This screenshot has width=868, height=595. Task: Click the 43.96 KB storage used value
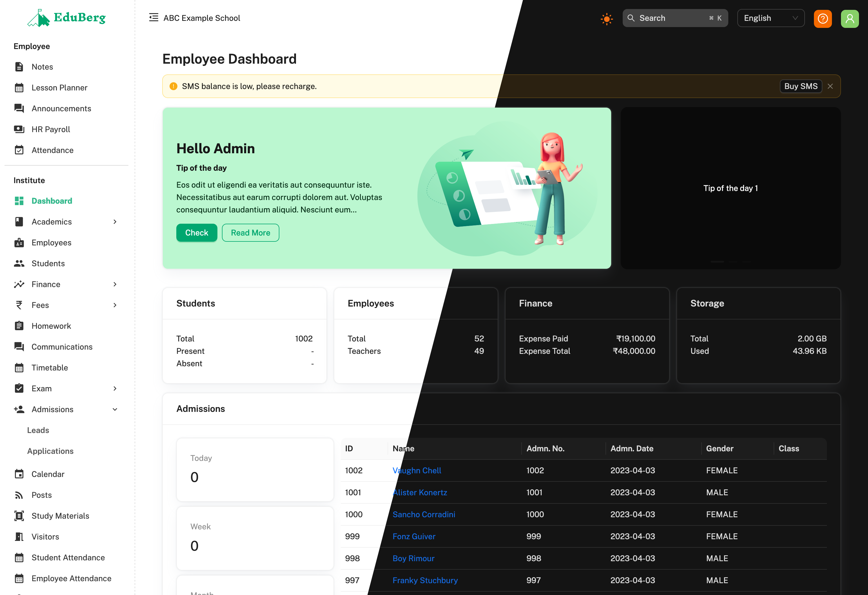click(810, 351)
